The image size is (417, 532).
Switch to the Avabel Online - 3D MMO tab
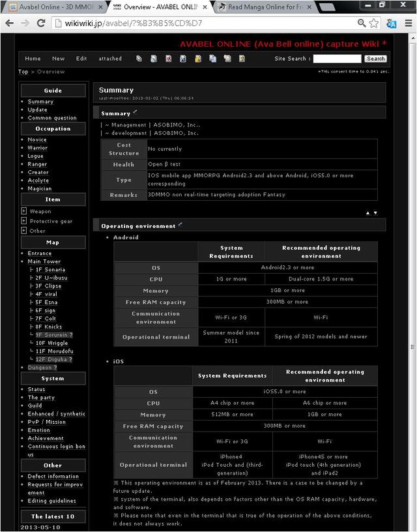point(56,7)
